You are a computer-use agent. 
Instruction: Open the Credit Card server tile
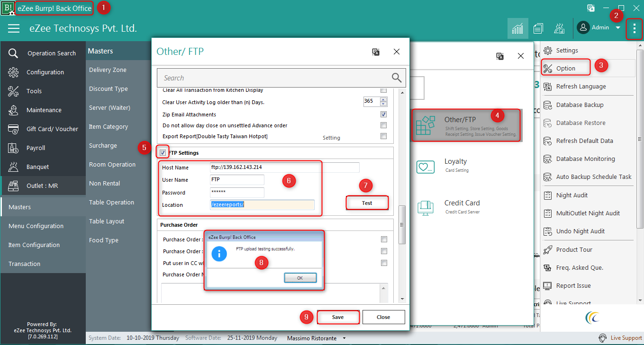point(455,207)
